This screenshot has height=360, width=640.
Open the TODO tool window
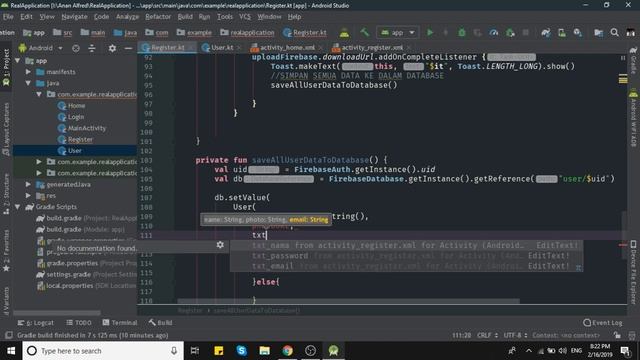coord(79,322)
